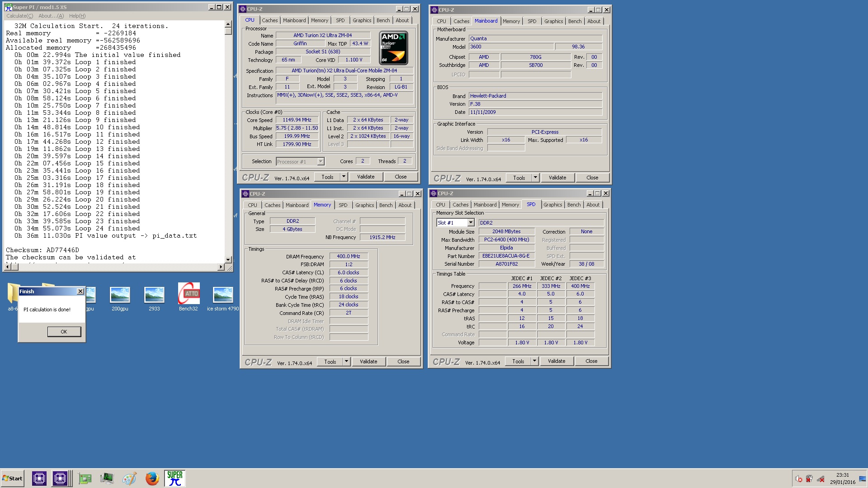
Task: Click the taskbar clock showing 23:31
Action: click(x=842, y=475)
